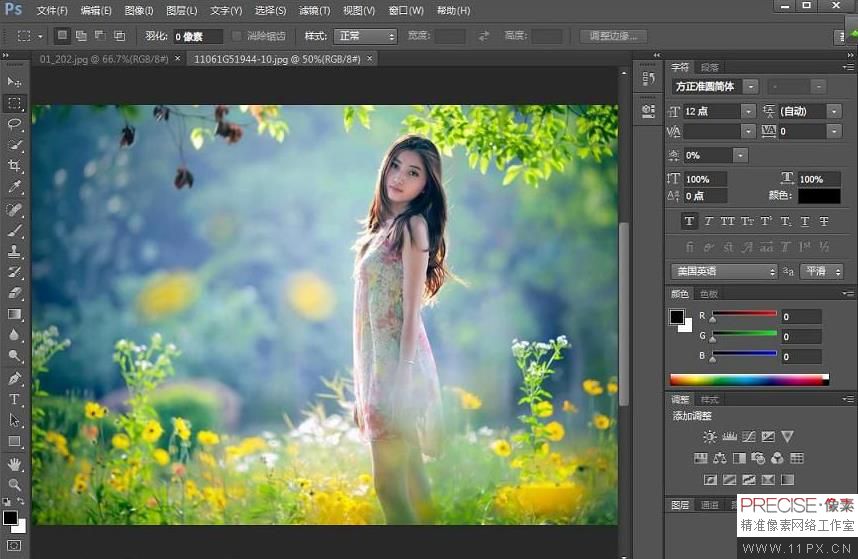This screenshot has height=559, width=858.
Task: Open the 样式 正常 style dropdown
Action: [366, 36]
